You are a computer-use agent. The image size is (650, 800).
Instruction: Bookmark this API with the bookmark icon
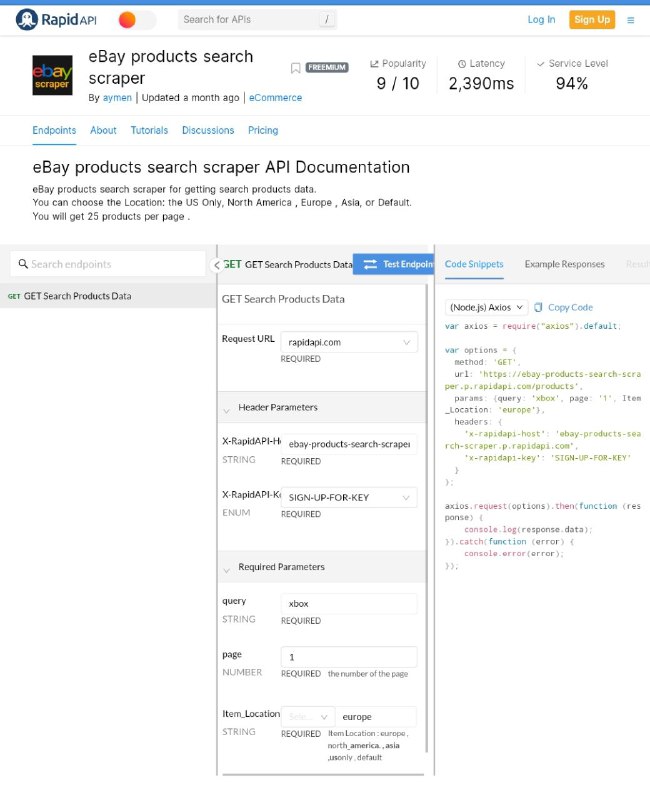tap(295, 68)
